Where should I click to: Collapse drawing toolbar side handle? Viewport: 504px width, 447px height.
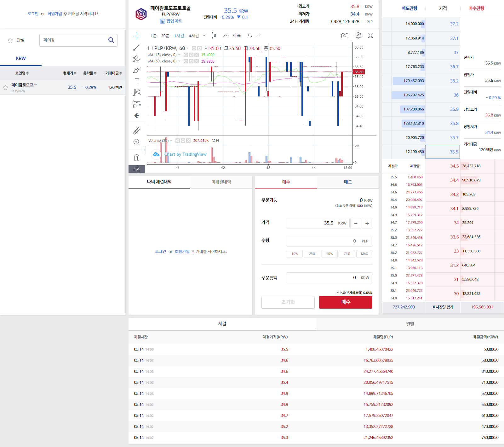[x=144, y=150]
